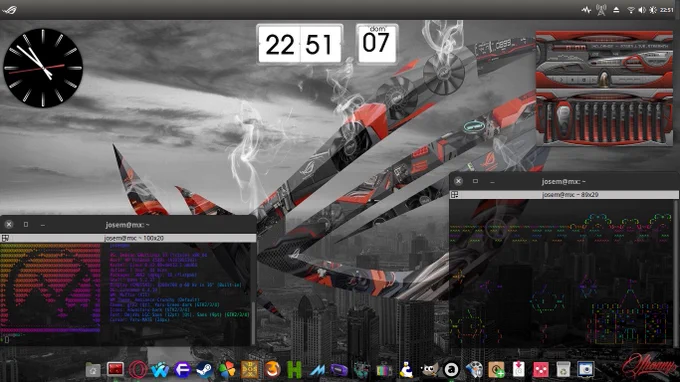Image resolution: width=680 pixels, height=382 pixels.
Task: Launch the red terminal icon in dock
Action: (115, 369)
